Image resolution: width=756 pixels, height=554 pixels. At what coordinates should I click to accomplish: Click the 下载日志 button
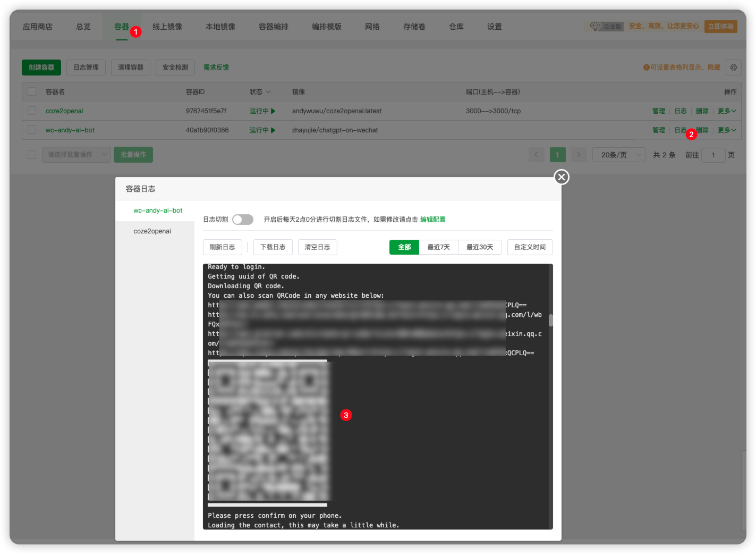tap(273, 247)
